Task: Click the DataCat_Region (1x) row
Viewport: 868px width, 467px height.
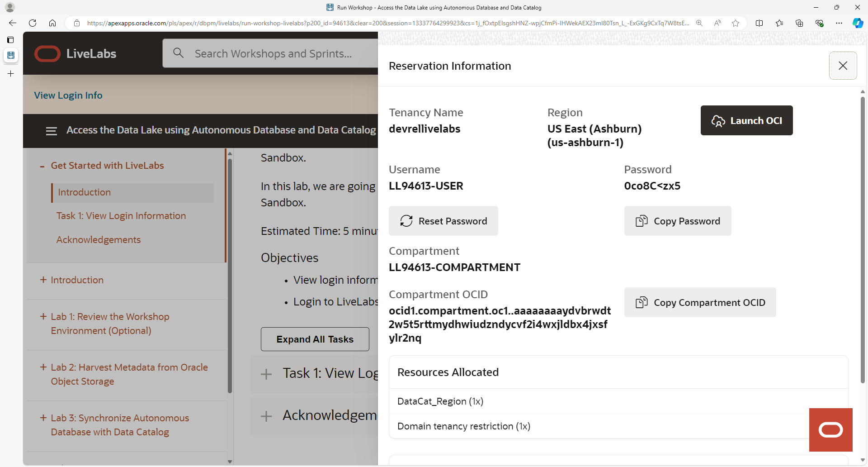Action: pyautogui.click(x=618, y=401)
